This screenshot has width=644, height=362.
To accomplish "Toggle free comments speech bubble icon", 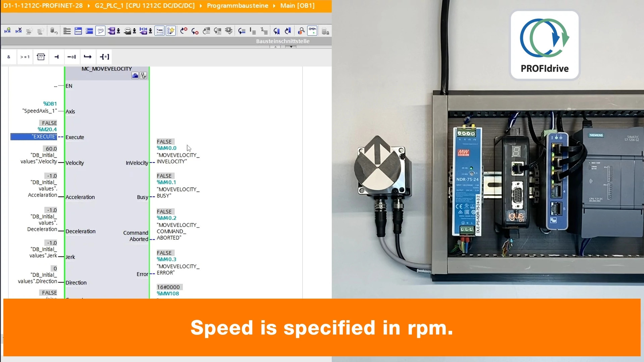I will tap(100, 31).
